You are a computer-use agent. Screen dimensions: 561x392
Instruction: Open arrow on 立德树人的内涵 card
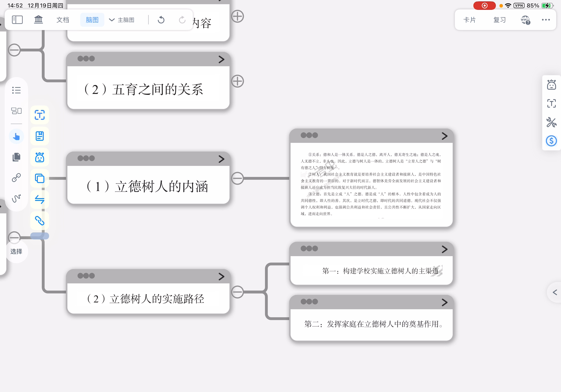pyautogui.click(x=221, y=159)
